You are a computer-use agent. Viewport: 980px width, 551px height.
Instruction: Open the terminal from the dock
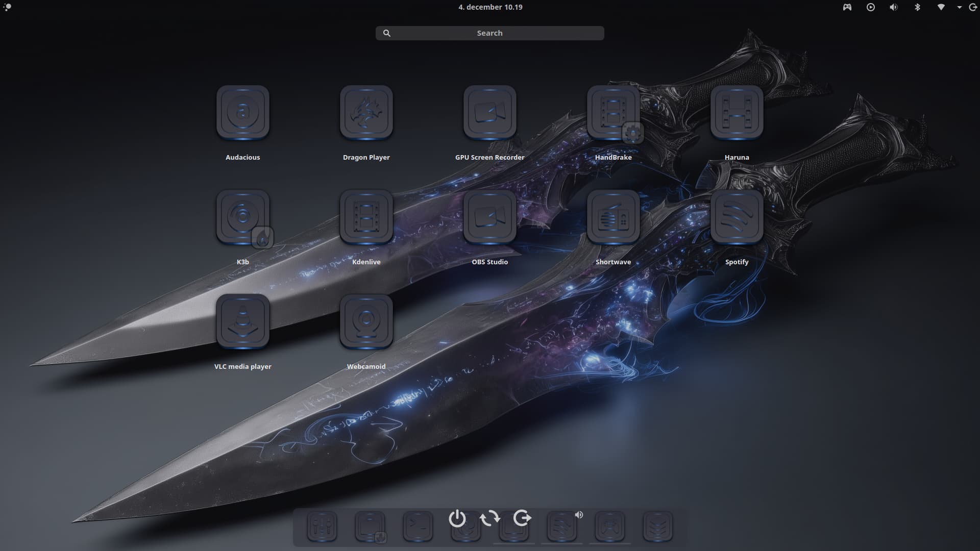[418, 527]
